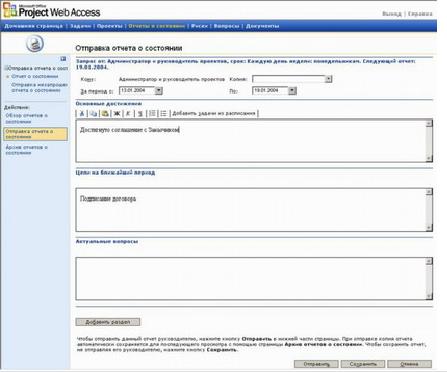The height and width of the screenshot is (372, 447).
Task: Open the 'Вопросы' menu
Action: 226,26
